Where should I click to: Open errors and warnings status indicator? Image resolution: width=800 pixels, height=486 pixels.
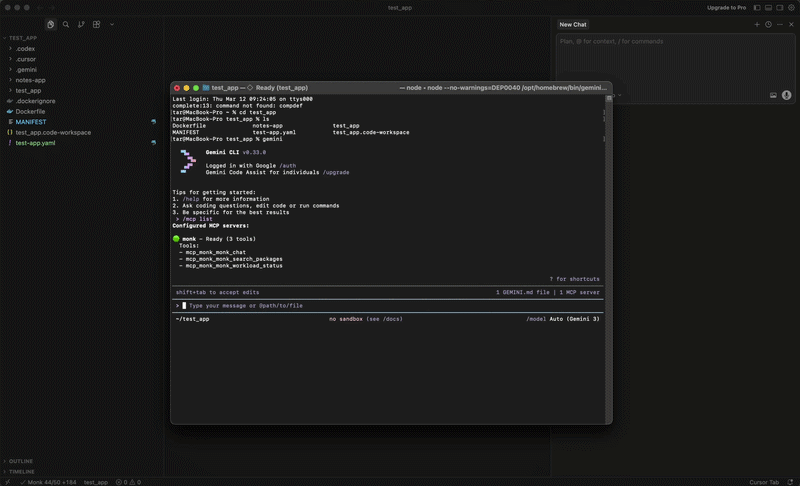[128, 482]
